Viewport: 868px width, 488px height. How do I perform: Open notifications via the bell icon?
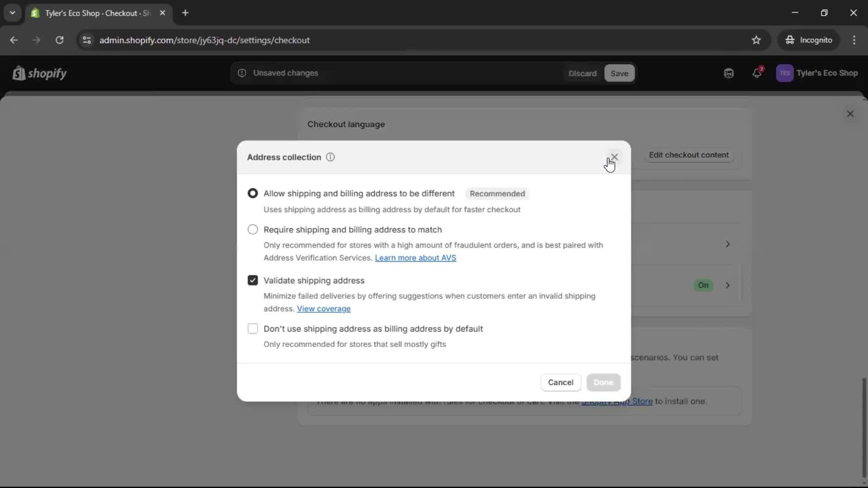(x=757, y=73)
